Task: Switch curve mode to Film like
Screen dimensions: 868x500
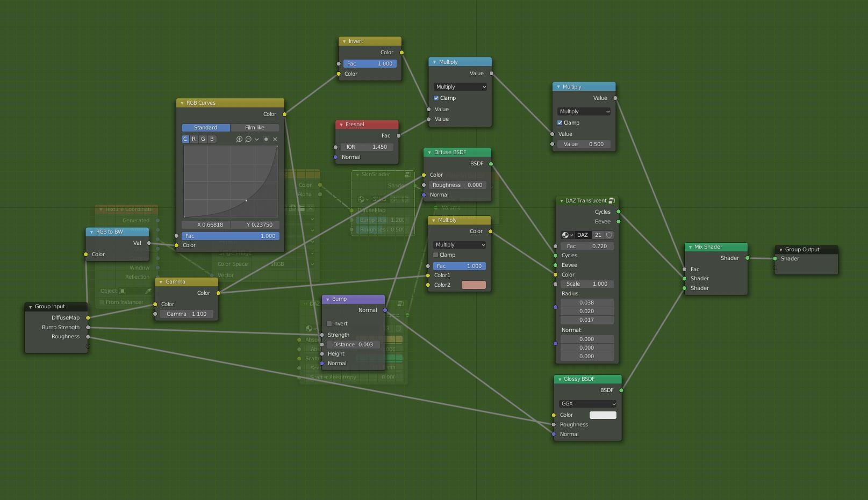Action: click(255, 128)
